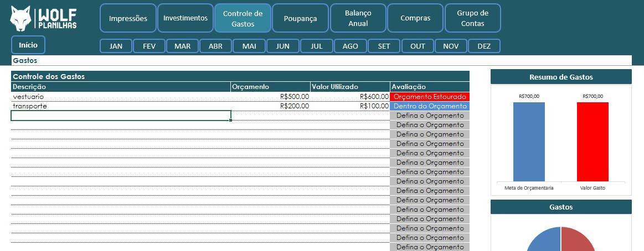The width and height of the screenshot is (644, 251).
Task: Click the Valor Utilizado column header
Action: 350,87
